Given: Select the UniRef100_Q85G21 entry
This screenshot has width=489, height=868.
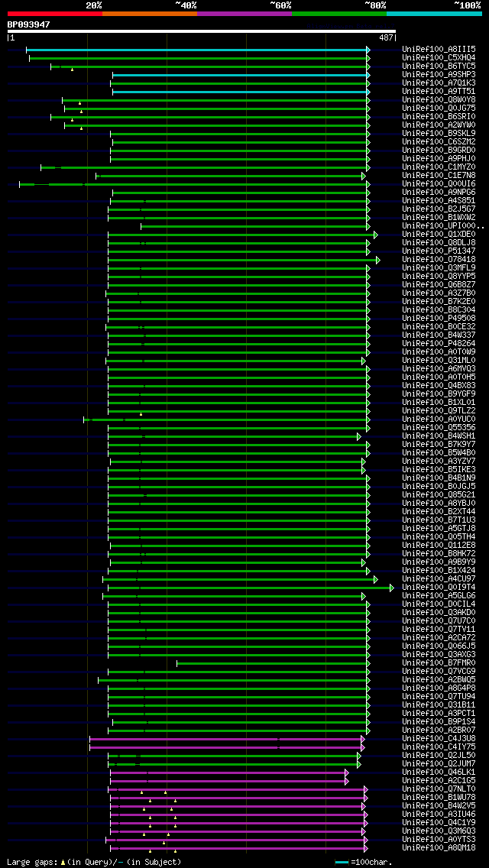Looking at the screenshot, I should click(x=439, y=495).
